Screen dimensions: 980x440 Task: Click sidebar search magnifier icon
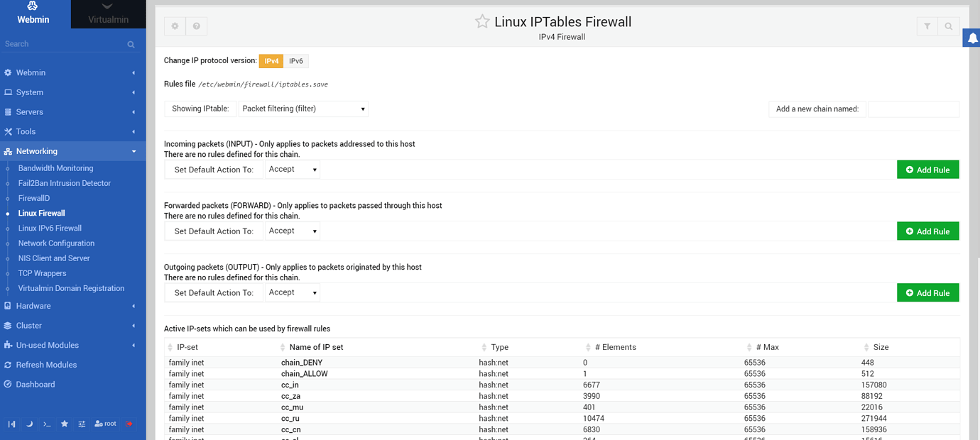(x=131, y=44)
